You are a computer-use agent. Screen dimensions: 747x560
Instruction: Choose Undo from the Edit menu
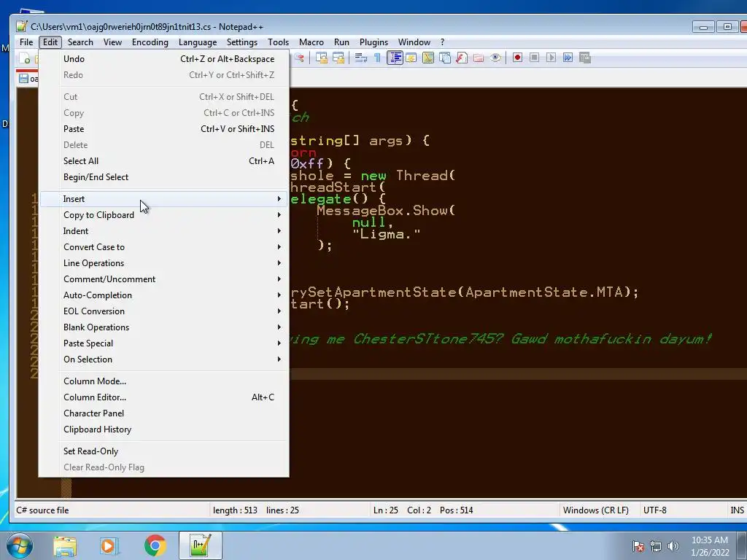[164, 59]
